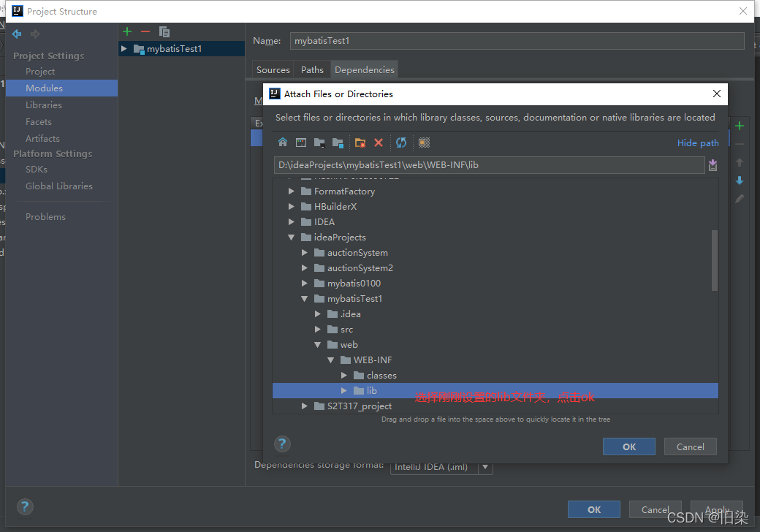This screenshot has height=532, width=760.
Task: Switch to the Dependencies tab
Action: pyautogui.click(x=365, y=69)
